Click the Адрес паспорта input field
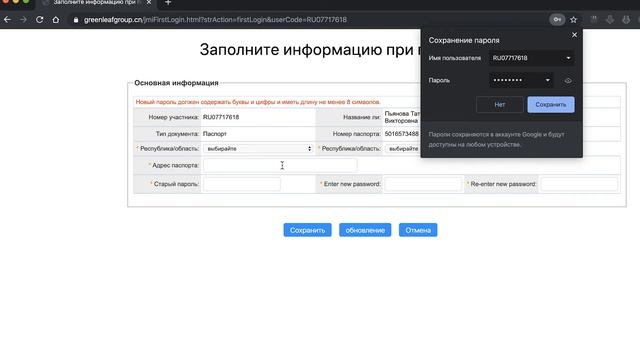Image resolution: width=640 pixels, height=360 pixels. pos(280,165)
